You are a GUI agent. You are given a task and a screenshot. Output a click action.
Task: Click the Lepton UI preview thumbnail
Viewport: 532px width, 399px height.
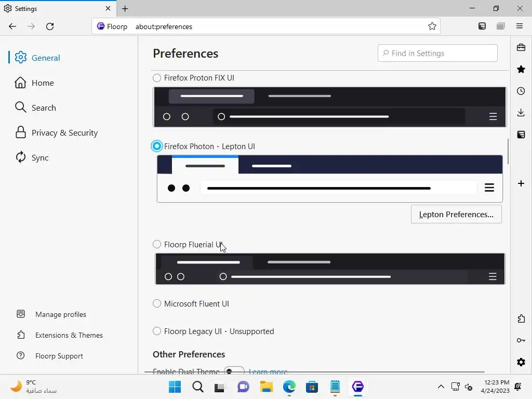coord(330,179)
